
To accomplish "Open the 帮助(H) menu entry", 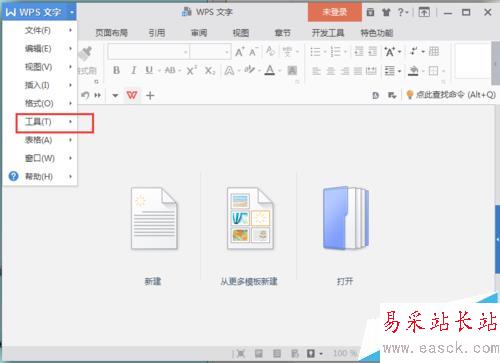I will [40, 176].
